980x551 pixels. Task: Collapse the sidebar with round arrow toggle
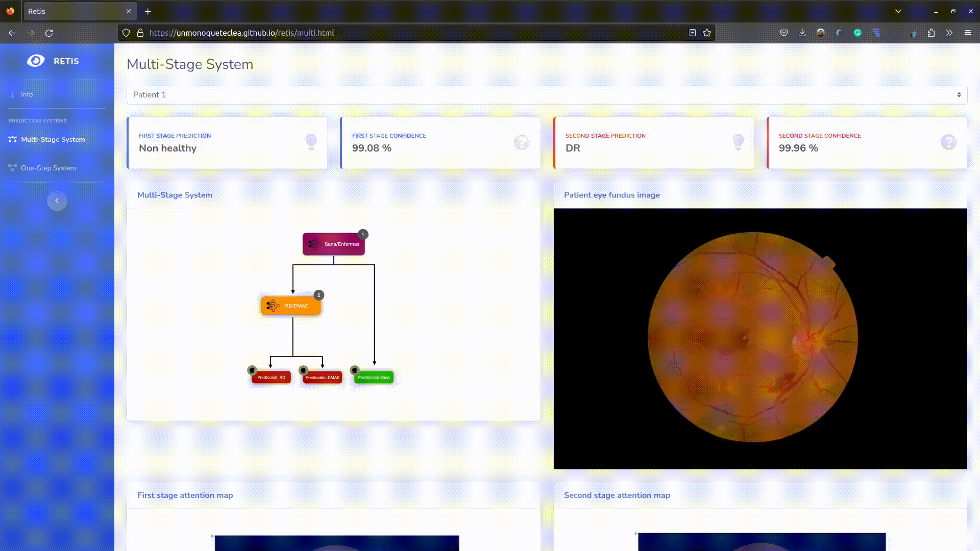[x=57, y=201]
